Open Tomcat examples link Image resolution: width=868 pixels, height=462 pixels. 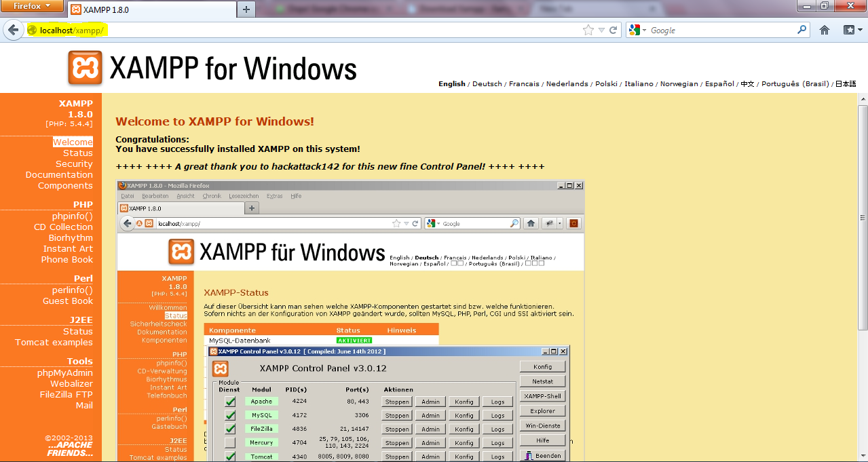54,343
